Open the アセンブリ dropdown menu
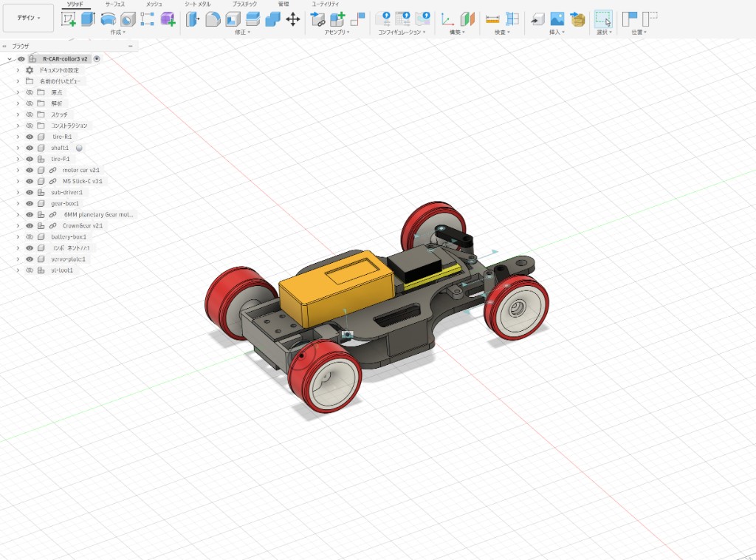 click(x=337, y=33)
